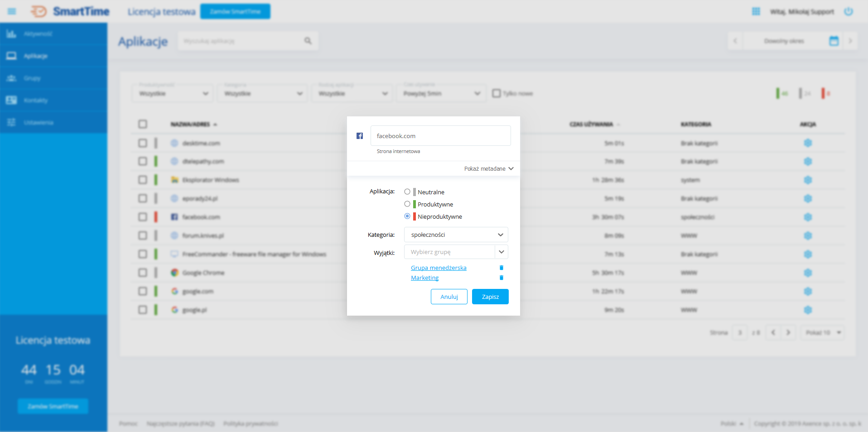Click the facebook.com name input field
This screenshot has height=432, width=868.
click(x=440, y=135)
